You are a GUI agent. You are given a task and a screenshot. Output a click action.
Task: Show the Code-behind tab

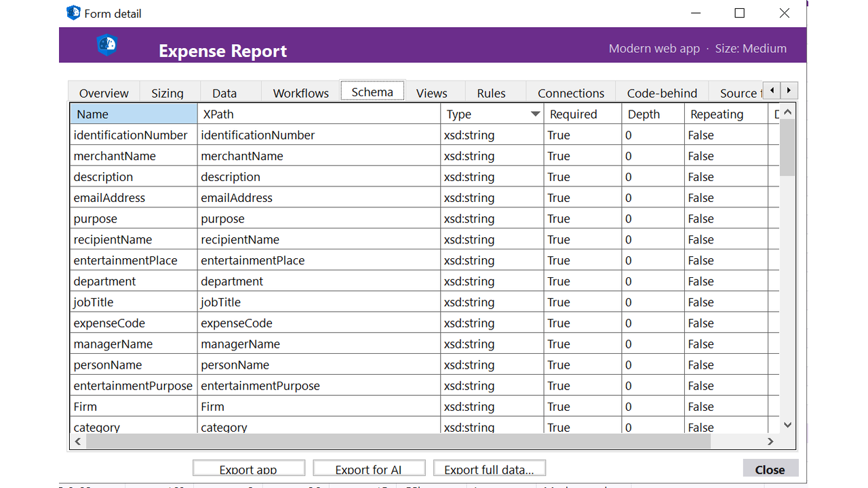662,93
